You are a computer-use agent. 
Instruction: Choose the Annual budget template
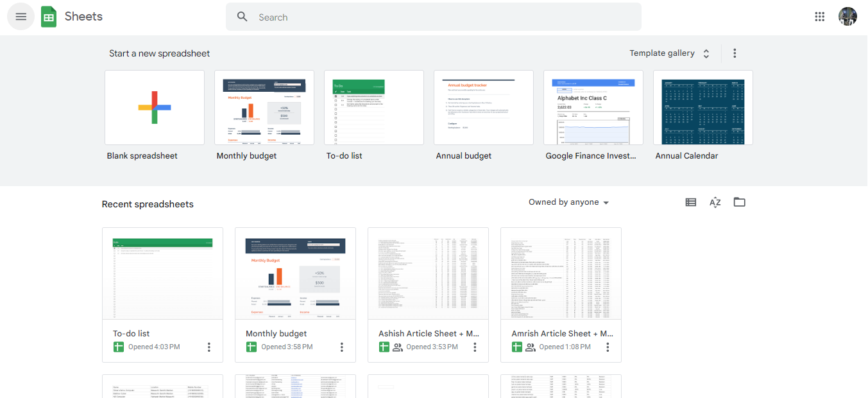(484, 108)
